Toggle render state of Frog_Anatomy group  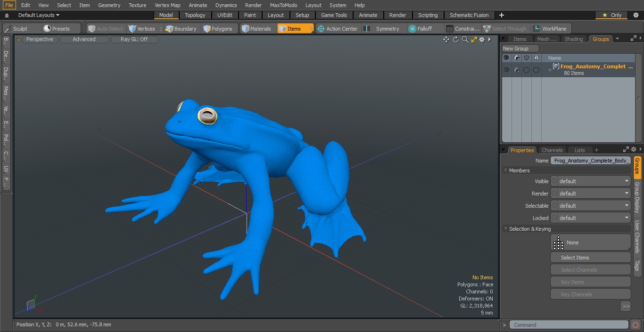(x=517, y=70)
